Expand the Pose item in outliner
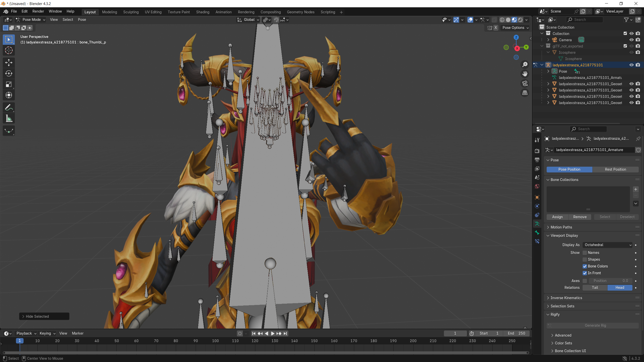The height and width of the screenshot is (362, 644). tap(548, 71)
